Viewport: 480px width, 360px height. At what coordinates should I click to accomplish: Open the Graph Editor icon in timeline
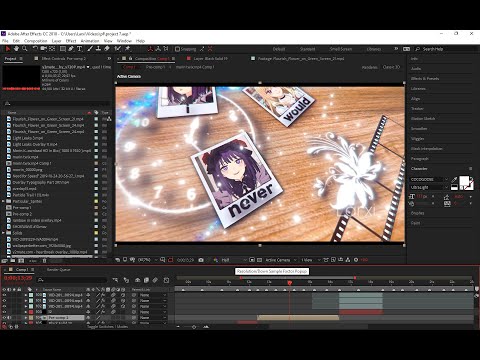pos(167,280)
